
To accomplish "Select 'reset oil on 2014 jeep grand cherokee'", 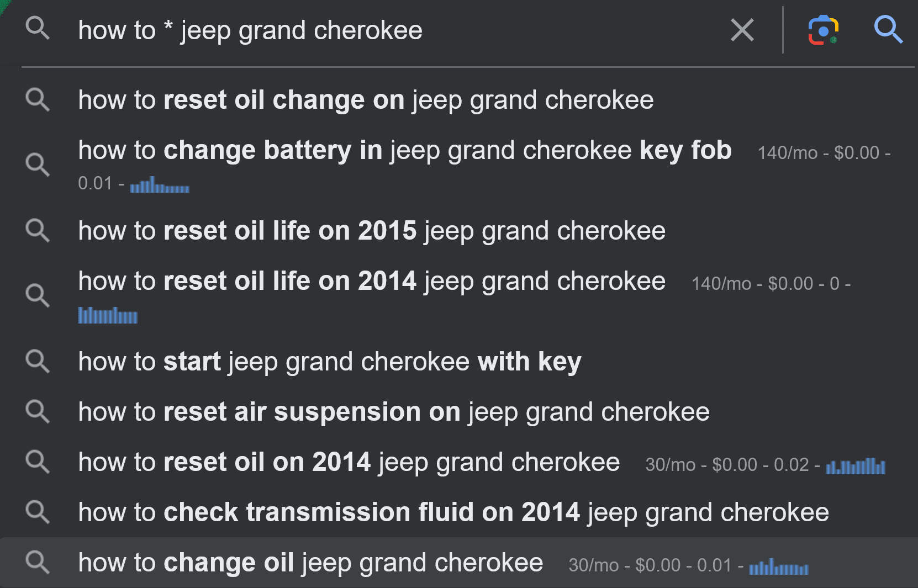I will tap(459, 462).
